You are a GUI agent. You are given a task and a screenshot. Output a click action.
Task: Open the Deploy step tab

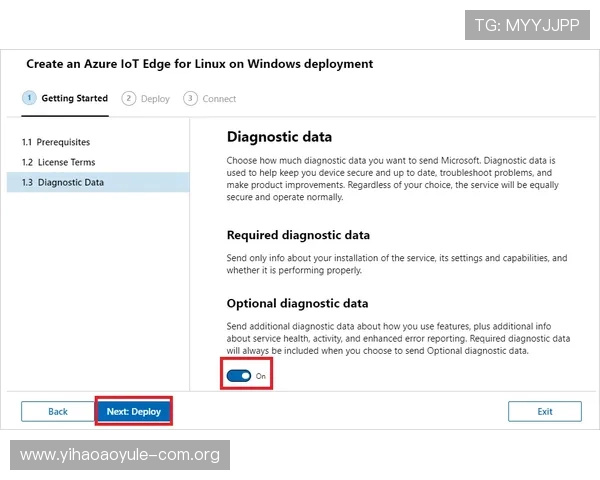point(145,98)
